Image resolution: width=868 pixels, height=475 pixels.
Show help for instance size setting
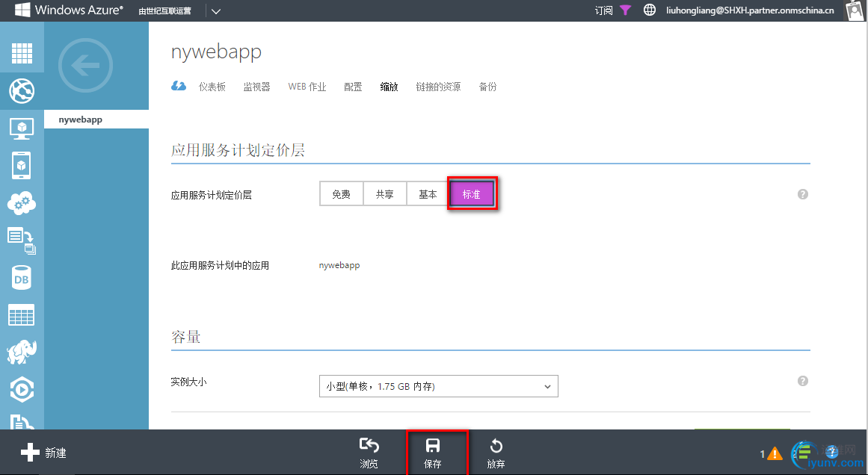[803, 381]
